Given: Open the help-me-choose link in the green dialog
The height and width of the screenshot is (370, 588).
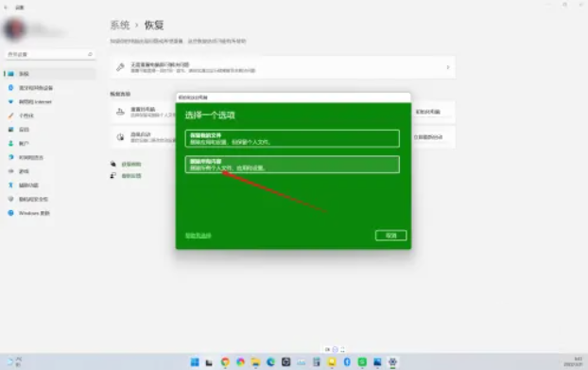Looking at the screenshot, I should point(198,236).
